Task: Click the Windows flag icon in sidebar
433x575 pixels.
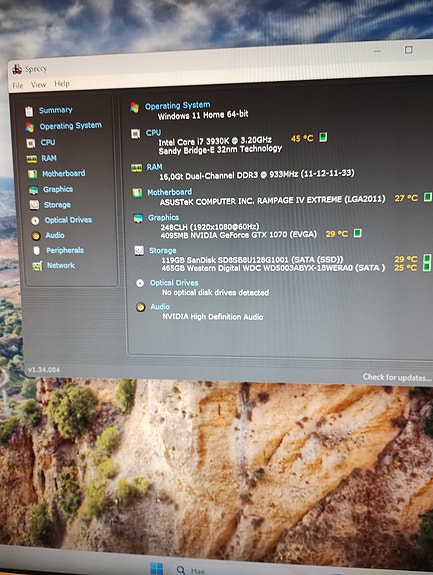Action: (x=30, y=127)
